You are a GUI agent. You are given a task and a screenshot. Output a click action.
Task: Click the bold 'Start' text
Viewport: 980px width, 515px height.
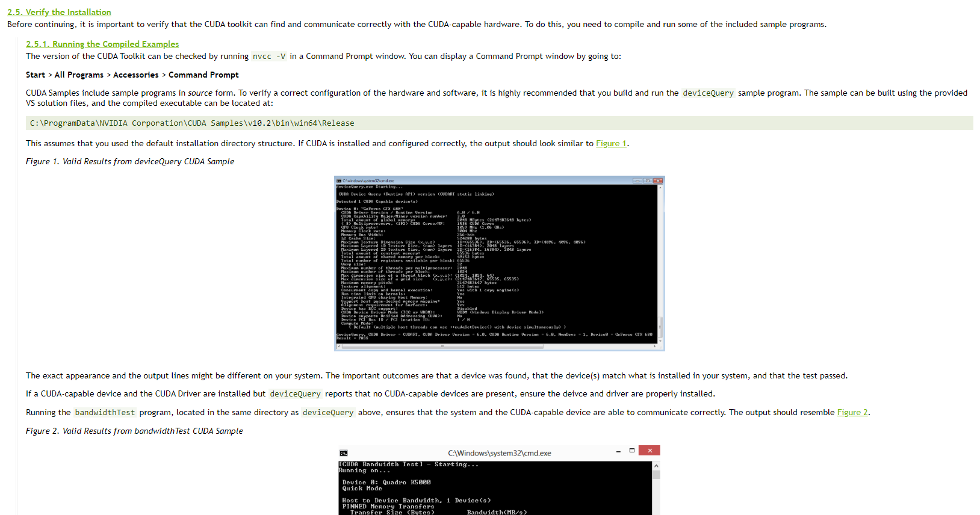tap(36, 75)
